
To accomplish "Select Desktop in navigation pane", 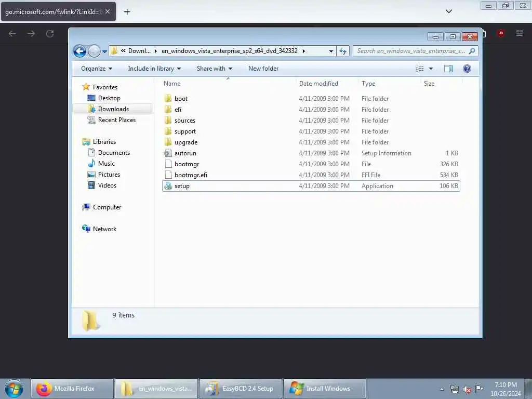I will (x=109, y=98).
